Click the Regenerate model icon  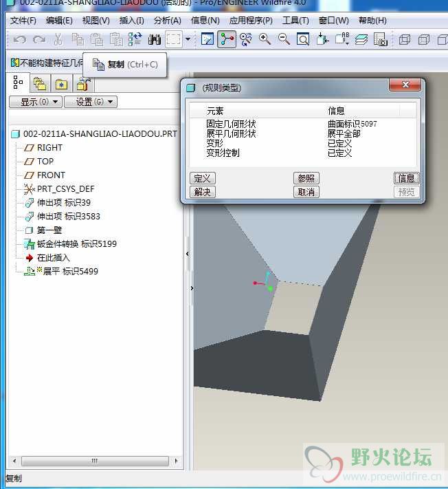[x=135, y=40]
